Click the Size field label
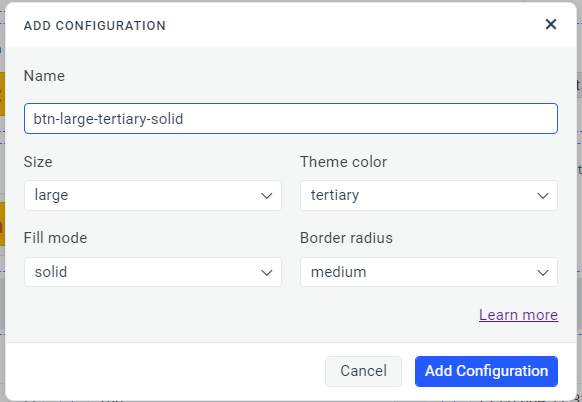Viewport: 582px width, 402px height. (38, 162)
